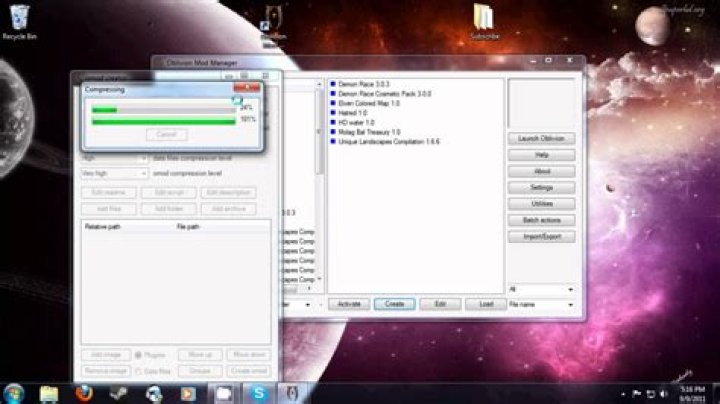Toggle the blue box beside Demon Race 3.0.3

click(x=332, y=83)
